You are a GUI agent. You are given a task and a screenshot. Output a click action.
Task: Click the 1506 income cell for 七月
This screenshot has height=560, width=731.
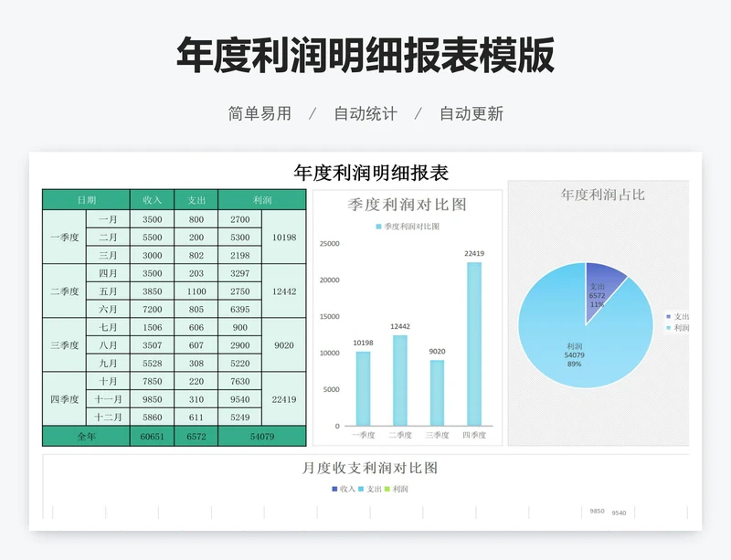[152, 327]
